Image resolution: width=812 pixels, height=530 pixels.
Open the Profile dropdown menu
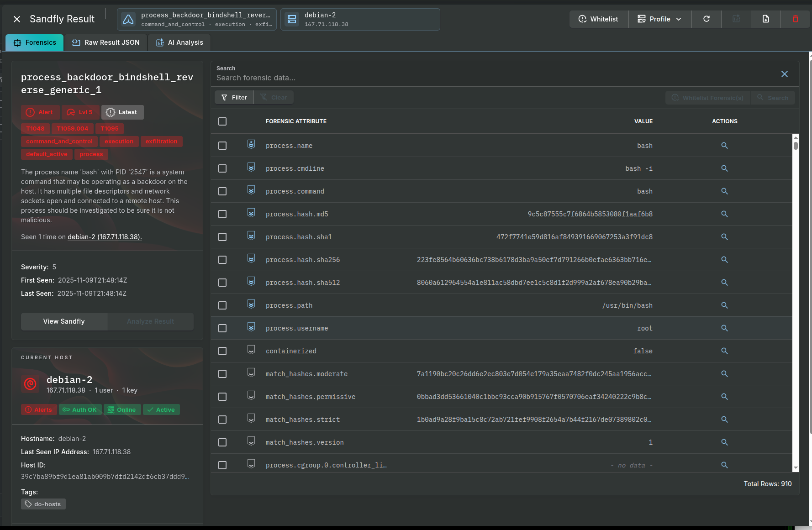[659, 19]
